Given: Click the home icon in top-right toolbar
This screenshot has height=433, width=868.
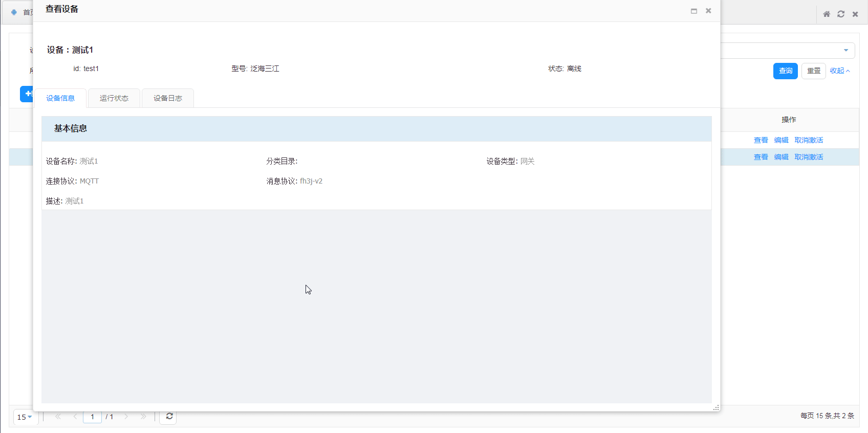Looking at the screenshot, I should click(827, 14).
